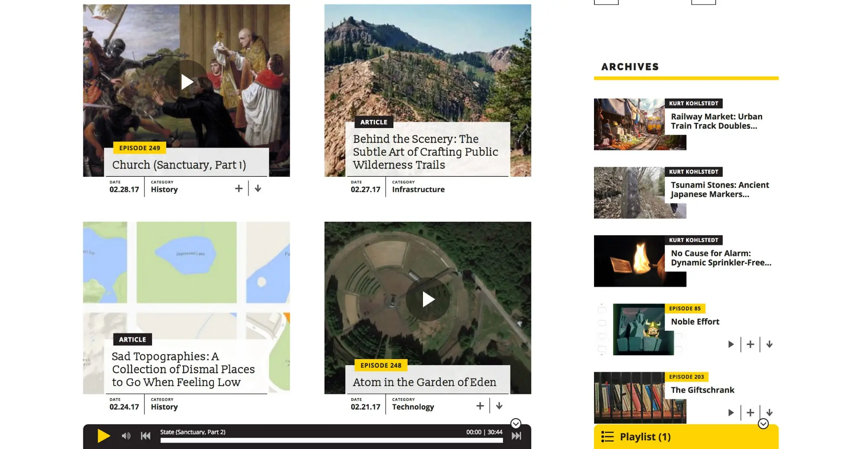Collapse the audio player with chevron

[515, 423]
